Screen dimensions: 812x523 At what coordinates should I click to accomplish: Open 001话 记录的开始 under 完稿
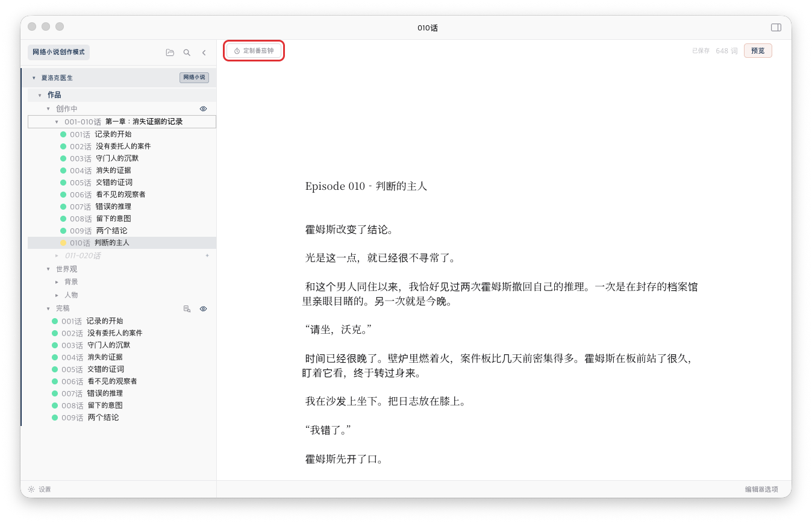coord(122,321)
